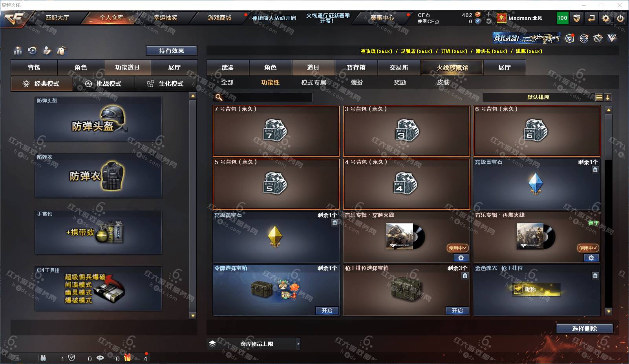The height and width of the screenshot is (364, 629).
Task: Click the ranking podium icon
Action: coord(18,51)
